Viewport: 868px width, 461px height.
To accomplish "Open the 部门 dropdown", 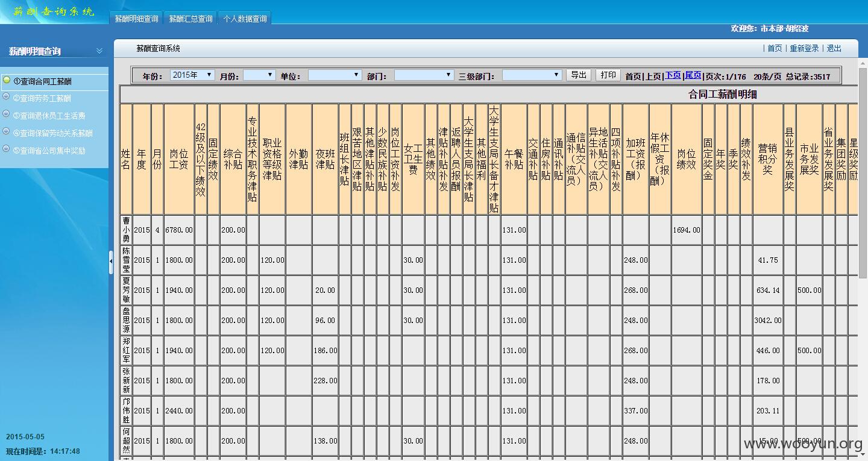I will (x=424, y=75).
